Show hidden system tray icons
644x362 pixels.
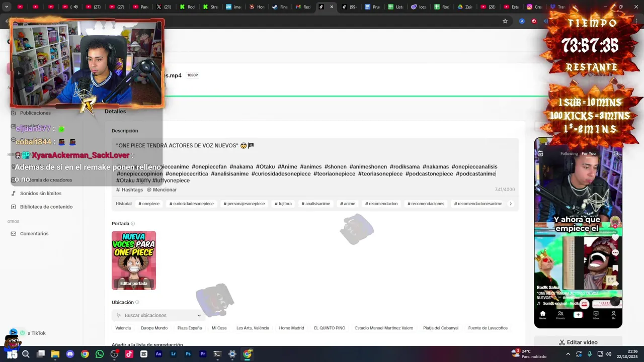568,354
